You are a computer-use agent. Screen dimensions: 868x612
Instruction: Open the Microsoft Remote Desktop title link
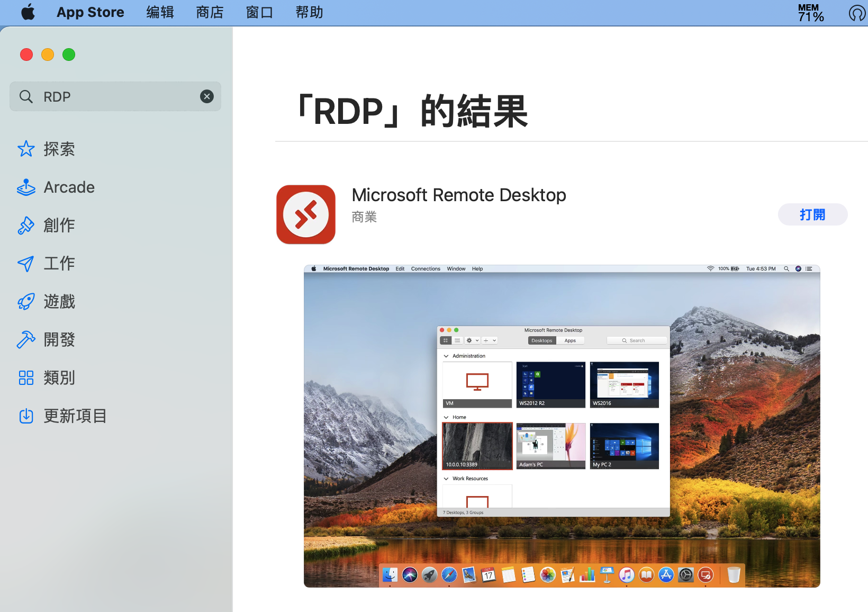click(x=459, y=195)
